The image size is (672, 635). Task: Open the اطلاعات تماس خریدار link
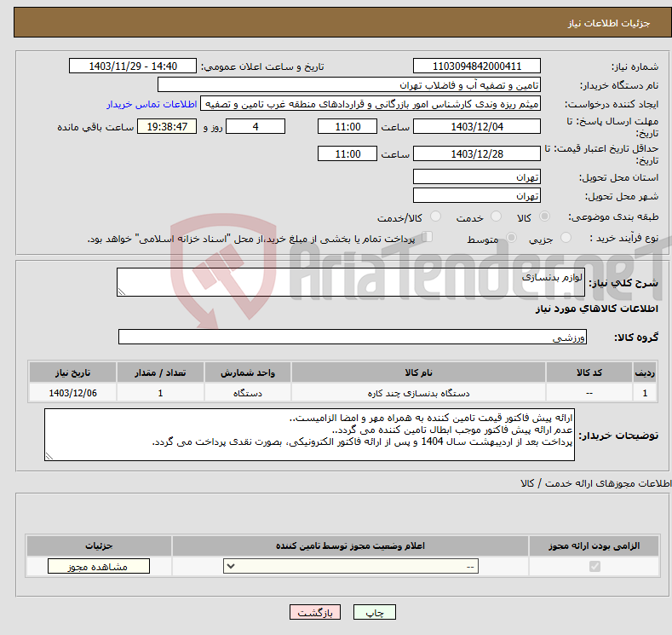click(x=152, y=104)
